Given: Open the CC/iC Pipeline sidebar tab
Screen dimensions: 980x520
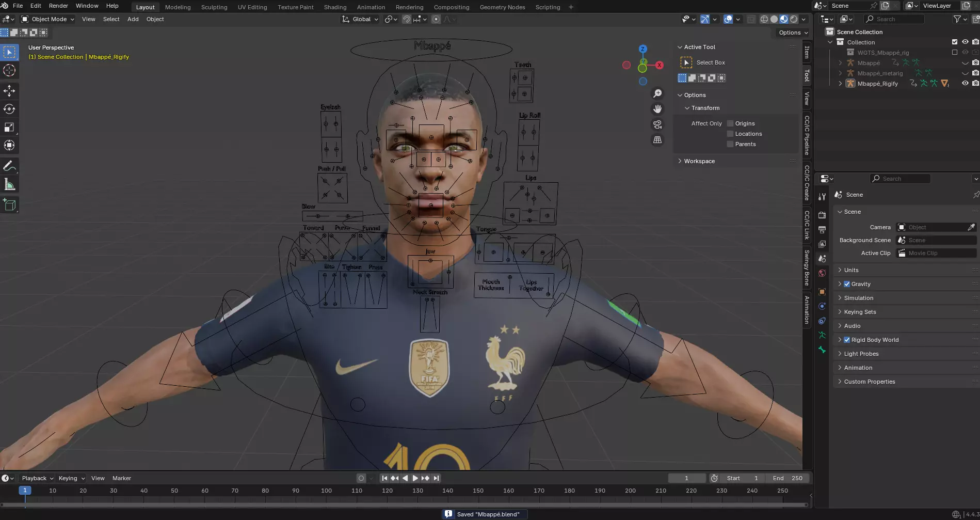Looking at the screenshot, I should pos(807,135).
